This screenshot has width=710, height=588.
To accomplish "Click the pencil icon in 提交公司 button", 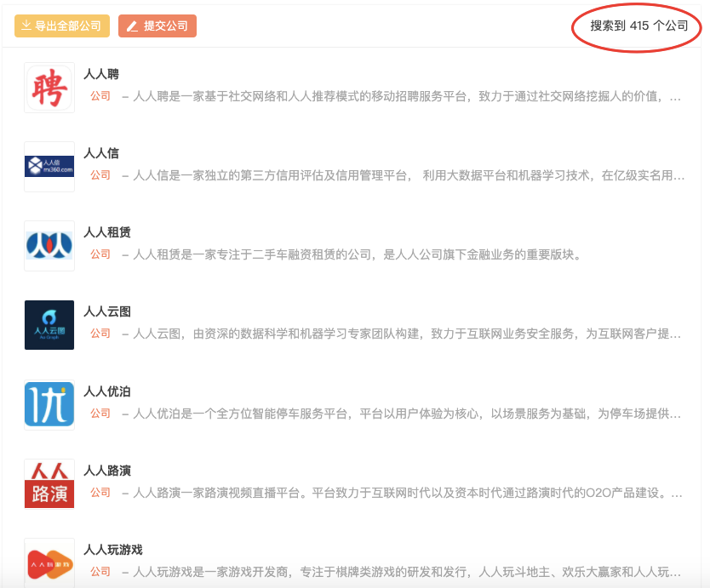I will pyautogui.click(x=132, y=26).
